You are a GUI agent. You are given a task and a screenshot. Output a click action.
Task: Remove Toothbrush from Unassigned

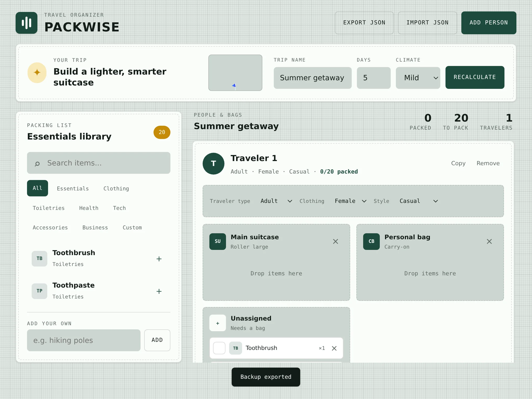coord(334,348)
